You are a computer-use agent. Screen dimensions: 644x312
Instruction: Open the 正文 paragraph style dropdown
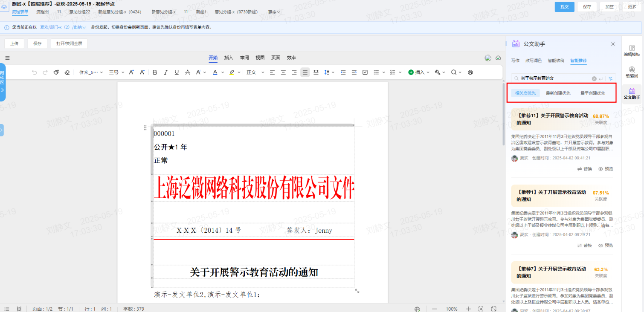(x=255, y=72)
